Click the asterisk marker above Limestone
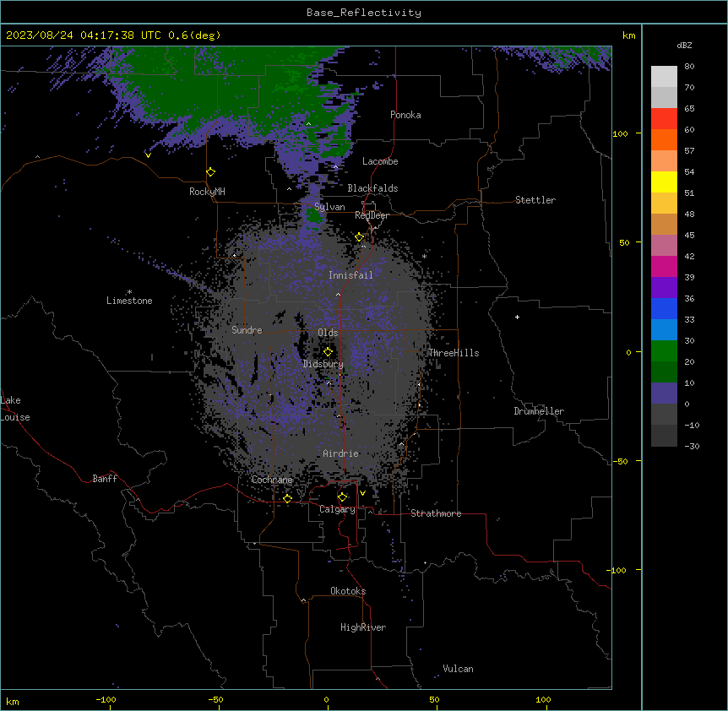Viewport: 728px width, 711px height. click(129, 292)
